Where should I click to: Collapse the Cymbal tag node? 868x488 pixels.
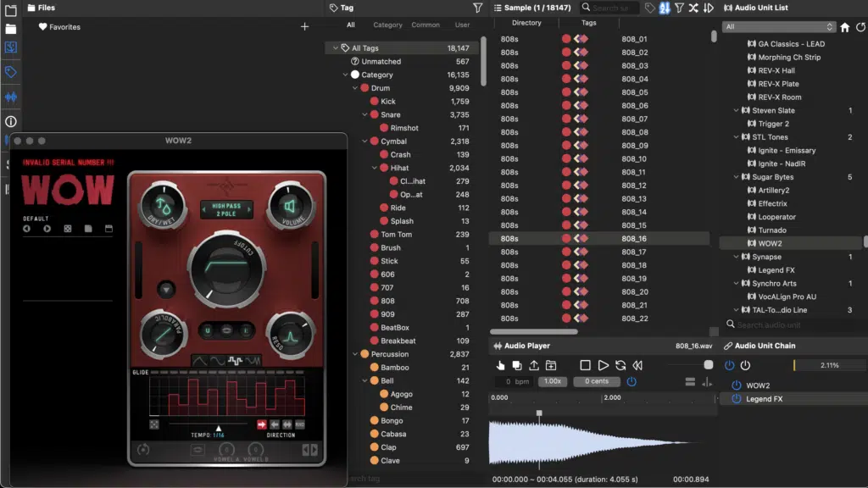click(x=364, y=141)
